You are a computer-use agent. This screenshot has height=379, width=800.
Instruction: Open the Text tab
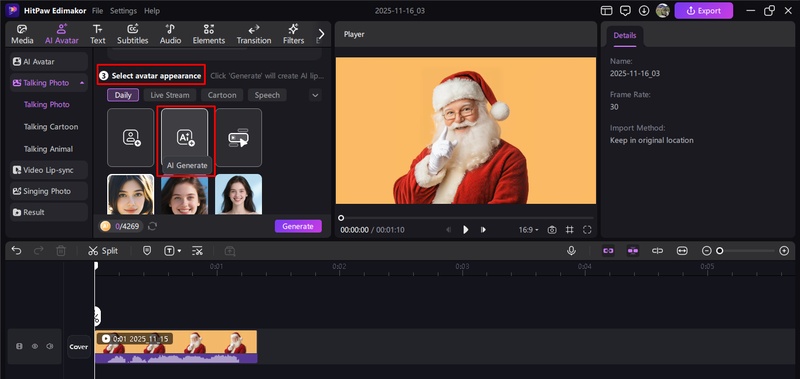pos(97,34)
